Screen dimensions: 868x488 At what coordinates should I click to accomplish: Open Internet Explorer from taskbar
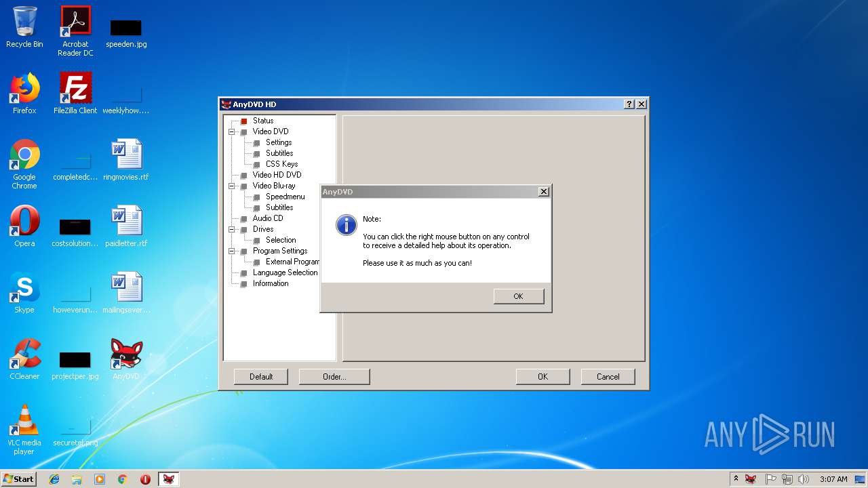pyautogui.click(x=54, y=479)
